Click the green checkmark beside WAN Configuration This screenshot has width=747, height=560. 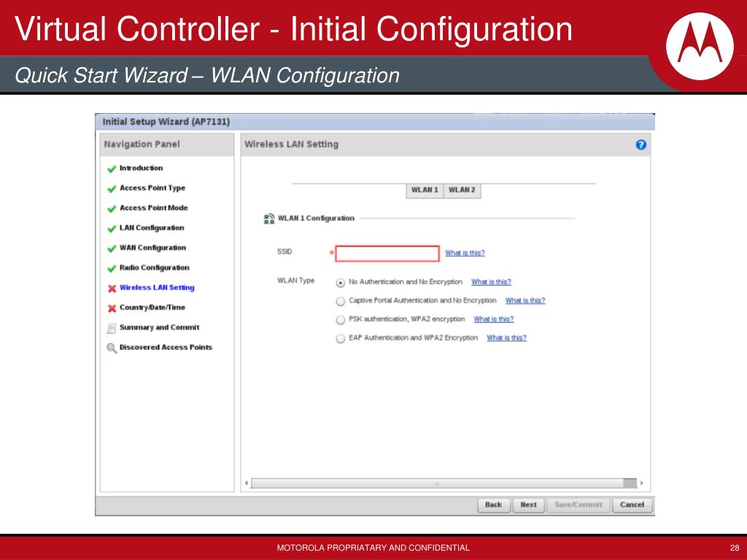click(112, 249)
